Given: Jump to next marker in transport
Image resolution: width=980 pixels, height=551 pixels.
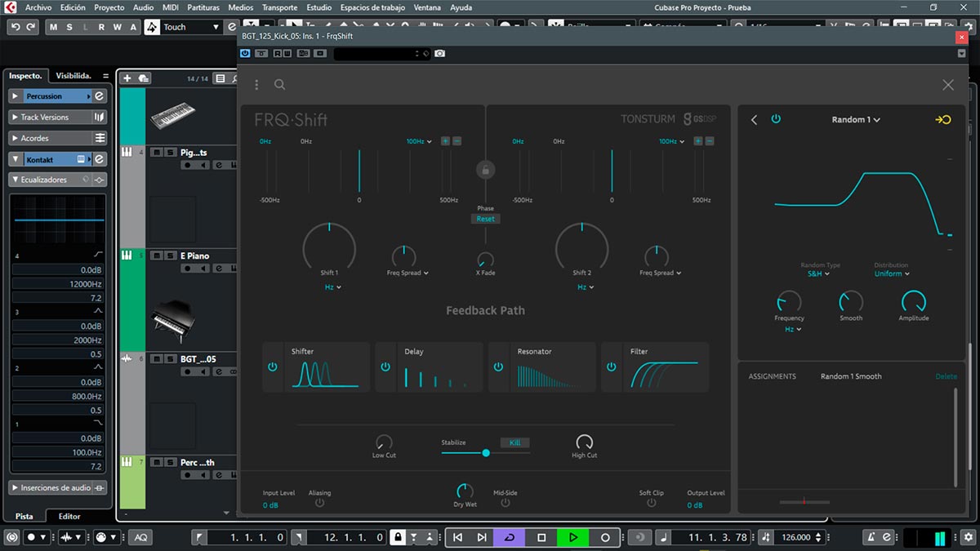Looking at the screenshot, I should tap(482, 537).
